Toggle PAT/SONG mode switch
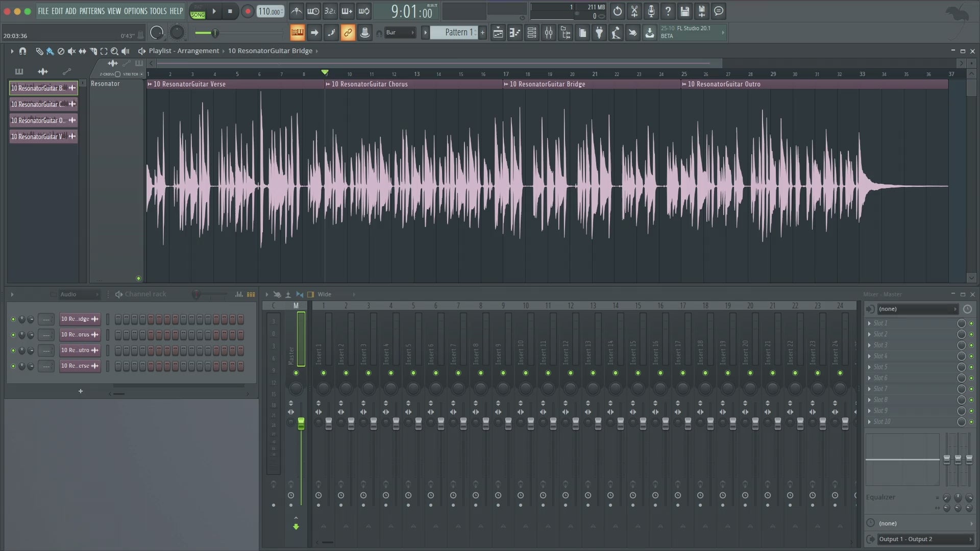This screenshot has width=980, height=551. pos(198,12)
